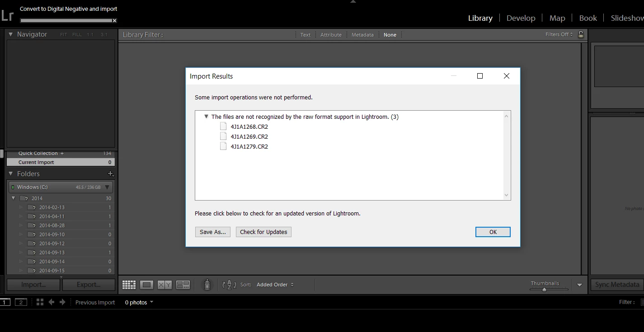This screenshot has height=332, width=644.
Task: Set Navigator zoom to FIT
Action: point(63,34)
